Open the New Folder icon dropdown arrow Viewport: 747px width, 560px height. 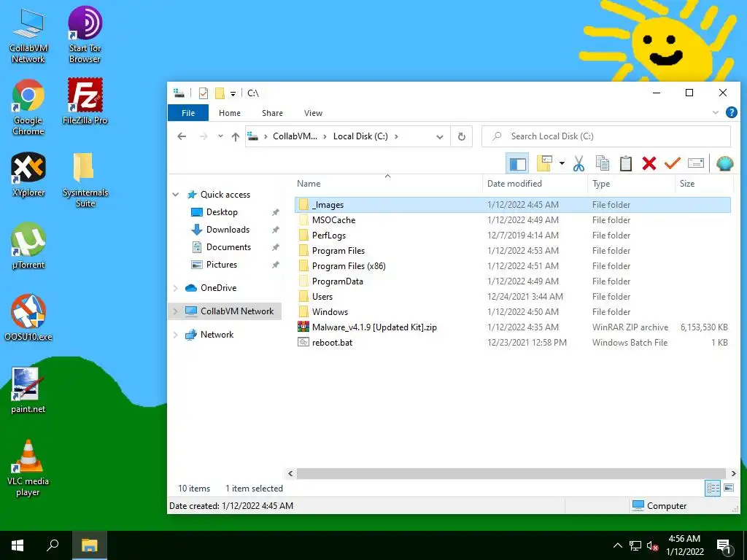point(562,163)
